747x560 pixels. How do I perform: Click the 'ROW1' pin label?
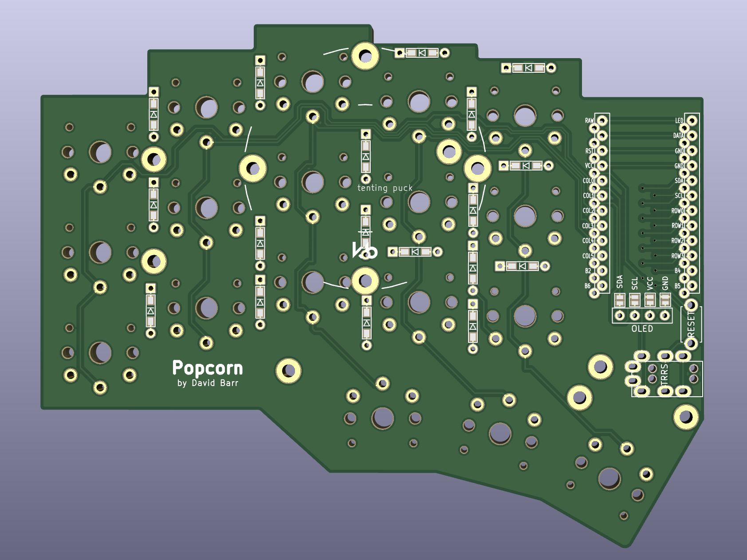coord(678,226)
